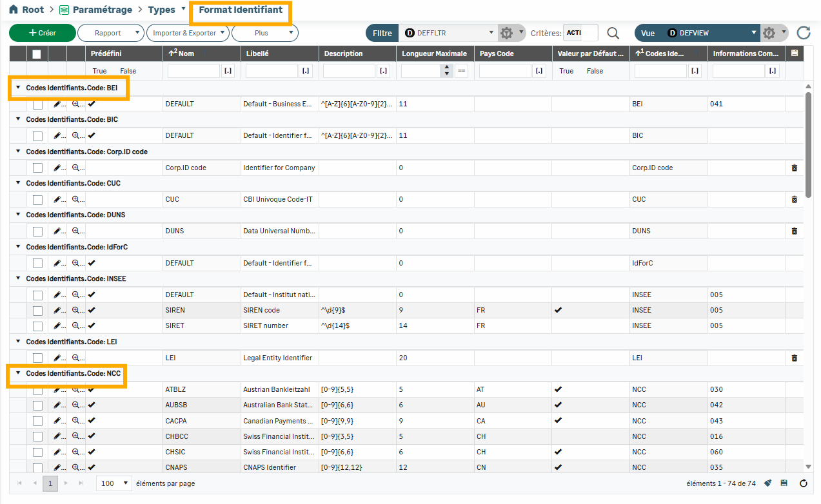The height and width of the screenshot is (504, 821).
Task: Sort by the Longueur Maximale column header
Action: (433, 53)
